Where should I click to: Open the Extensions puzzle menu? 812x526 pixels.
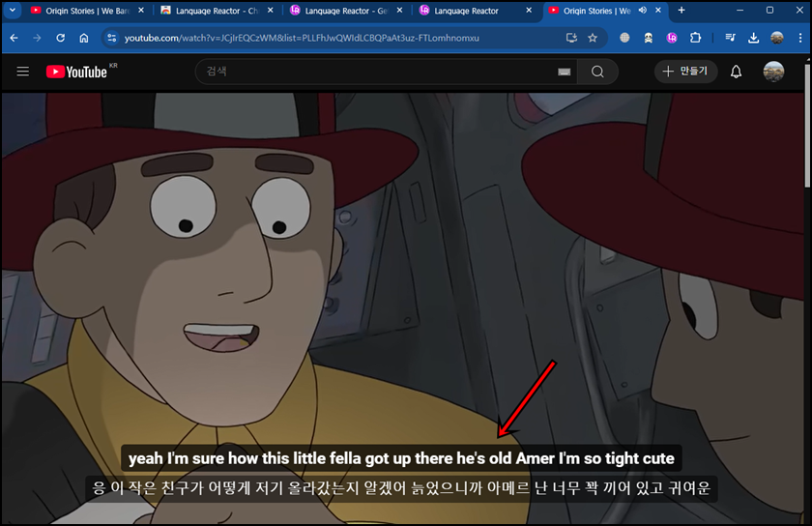(x=695, y=38)
